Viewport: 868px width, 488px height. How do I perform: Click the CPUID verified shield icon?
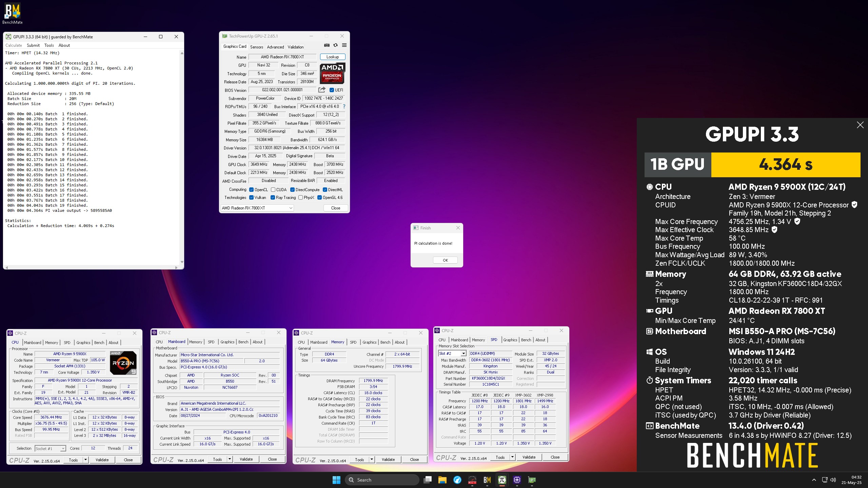(x=854, y=205)
